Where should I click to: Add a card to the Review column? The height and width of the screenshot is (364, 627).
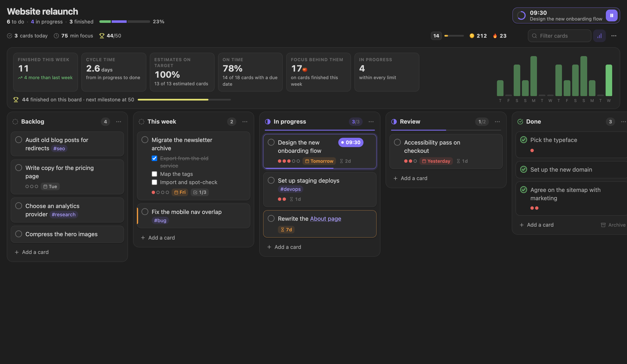click(x=410, y=178)
